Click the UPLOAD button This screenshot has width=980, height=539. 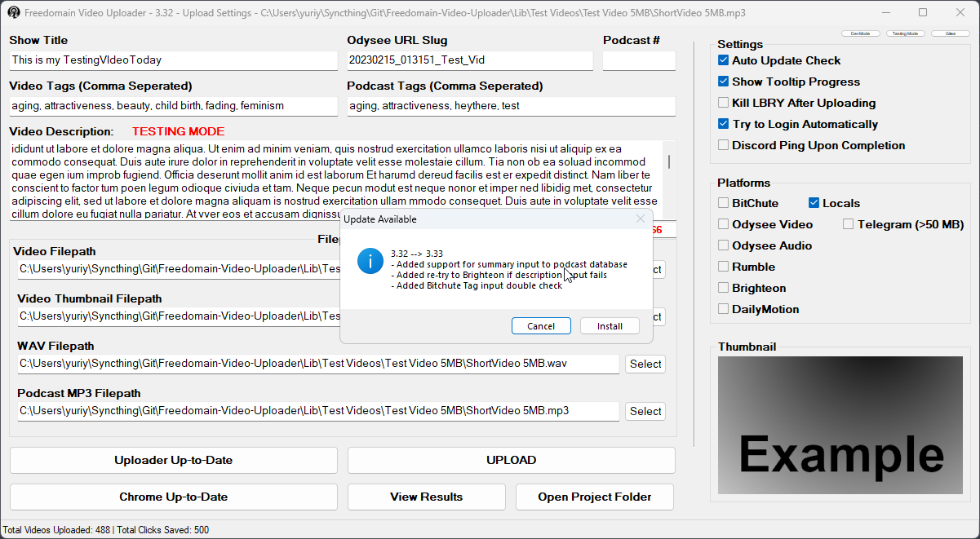512,460
